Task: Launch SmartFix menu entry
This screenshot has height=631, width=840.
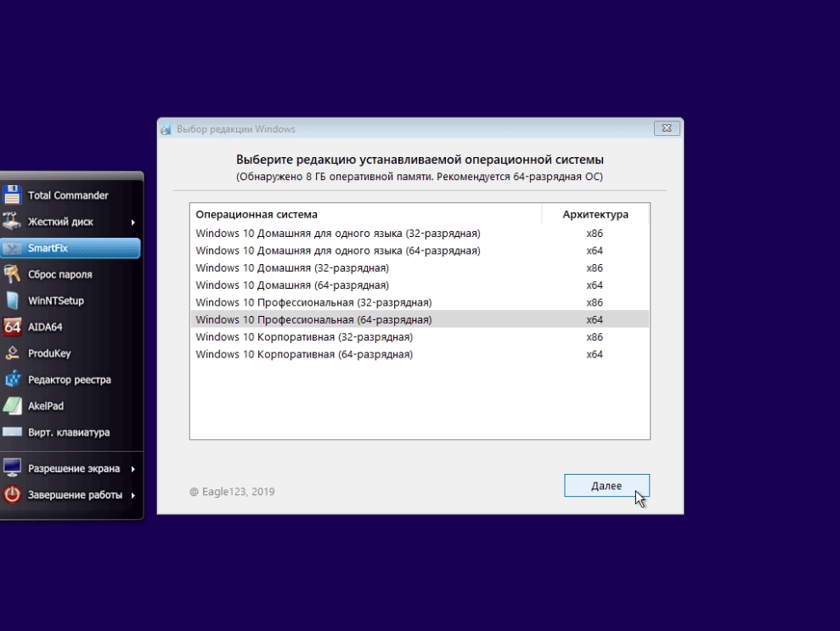Action: coord(70,248)
